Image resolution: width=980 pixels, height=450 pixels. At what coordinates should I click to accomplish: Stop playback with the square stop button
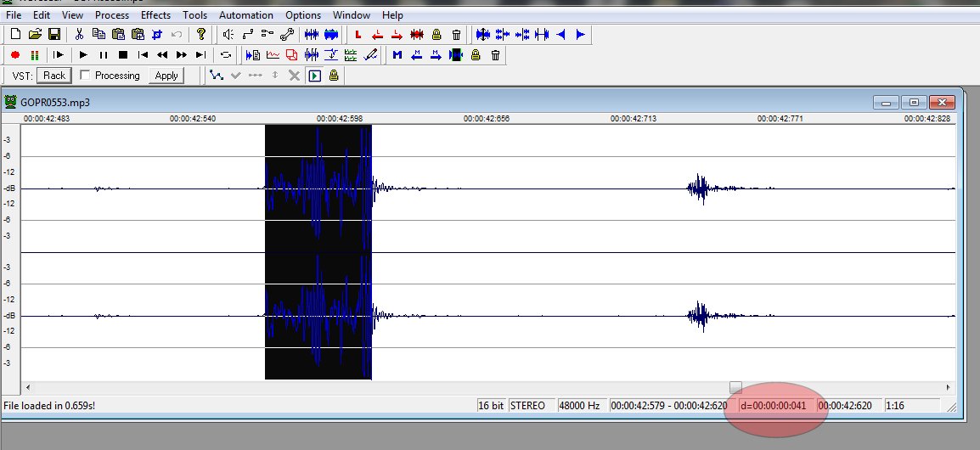123,55
